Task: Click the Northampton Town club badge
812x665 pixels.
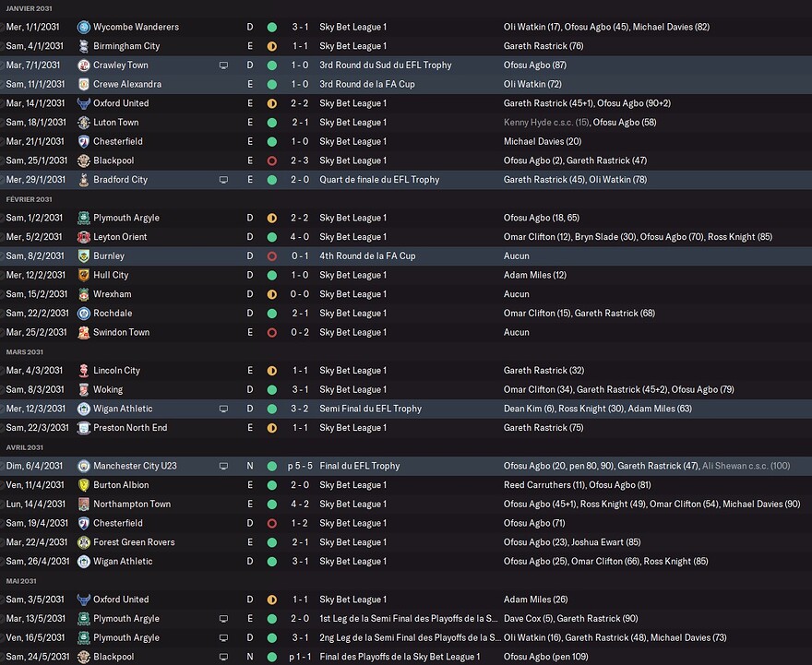Action: click(83, 505)
